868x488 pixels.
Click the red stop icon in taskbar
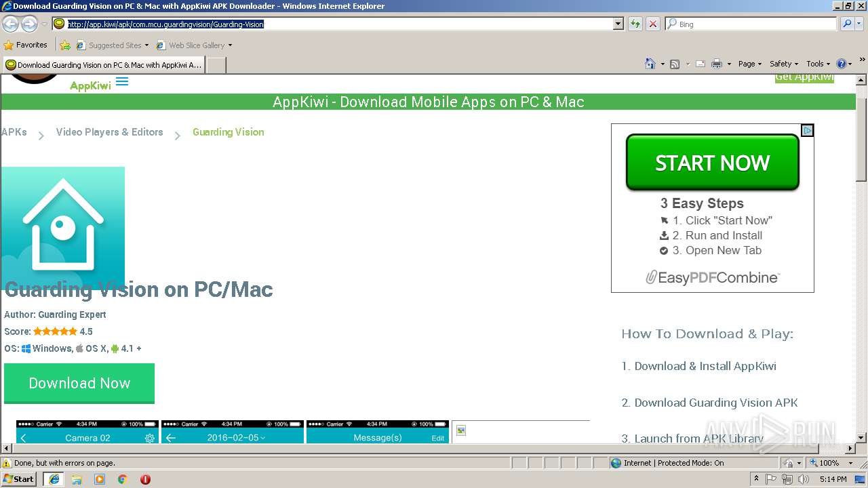click(145, 479)
